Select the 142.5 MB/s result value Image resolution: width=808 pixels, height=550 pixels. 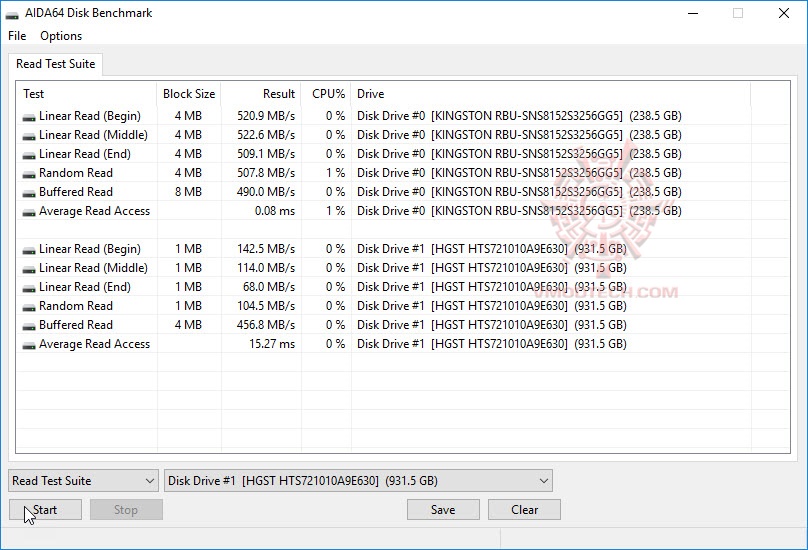coord(266,249)
